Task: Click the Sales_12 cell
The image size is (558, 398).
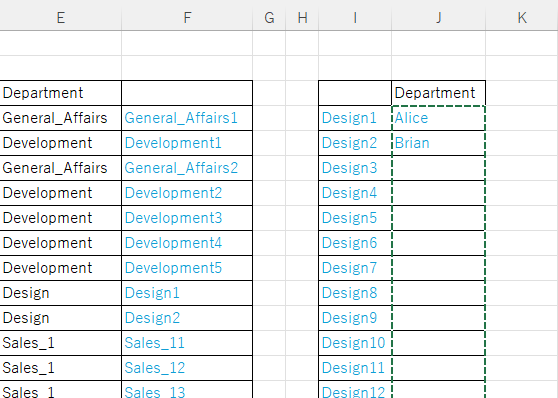Action: click(x=187, y=367)
